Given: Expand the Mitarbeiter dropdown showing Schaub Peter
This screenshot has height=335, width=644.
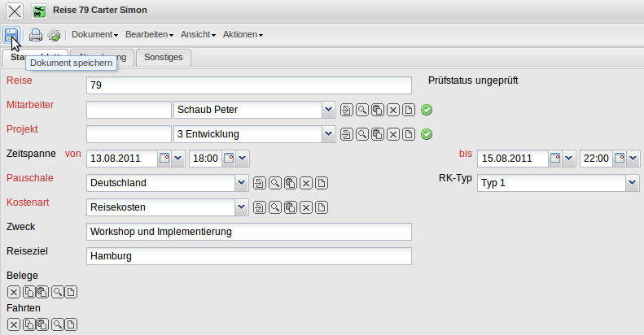Looking at the screenshot, I should (x=327, y=111).
